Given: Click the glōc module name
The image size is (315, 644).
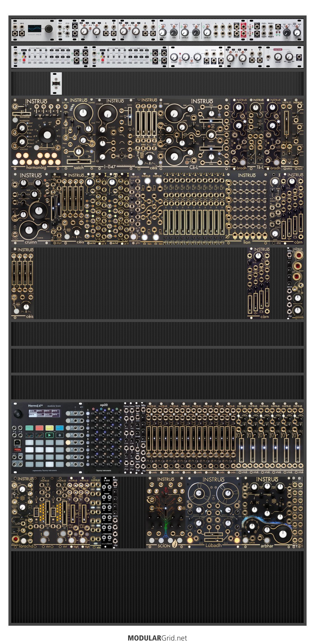Looking at the screenshot, I should click(x=138, y=243).
